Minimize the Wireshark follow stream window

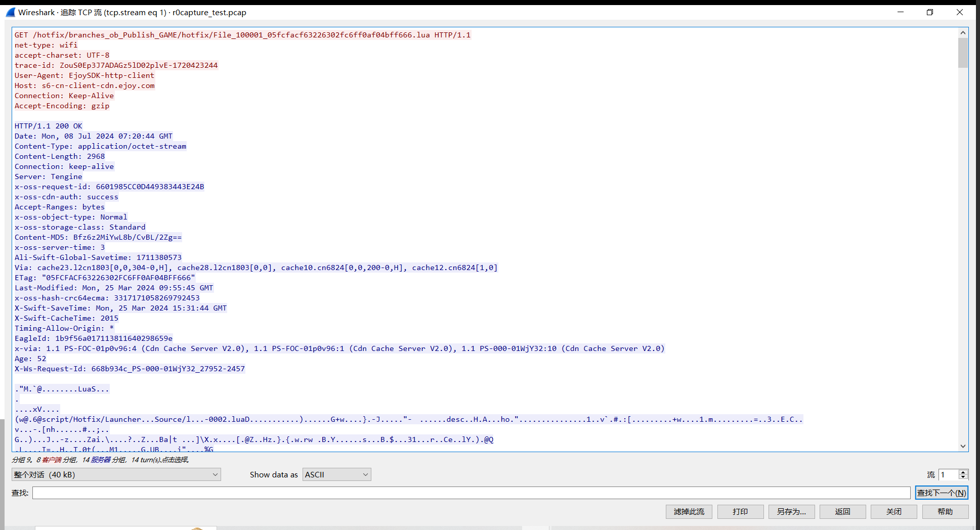(x=900, y=12)
